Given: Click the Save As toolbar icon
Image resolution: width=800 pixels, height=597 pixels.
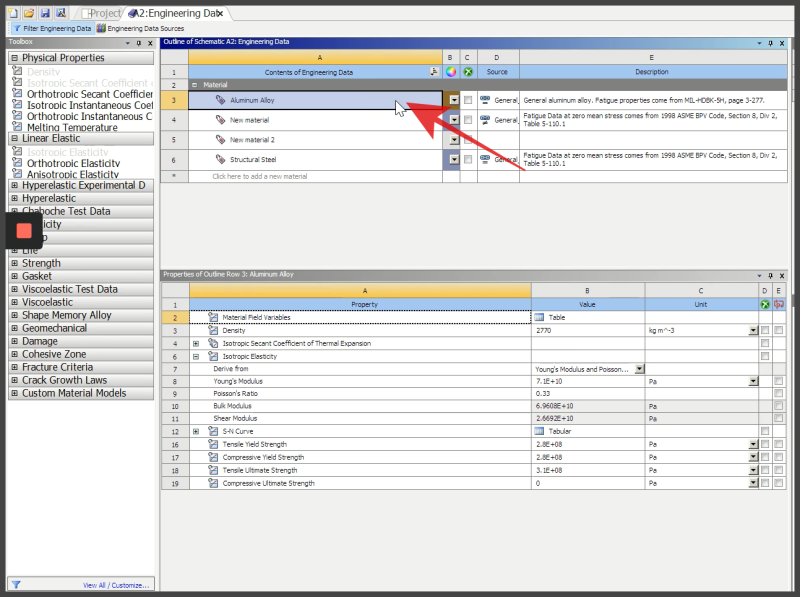Looking at the screenshot, I should click(x=61, y=13).
